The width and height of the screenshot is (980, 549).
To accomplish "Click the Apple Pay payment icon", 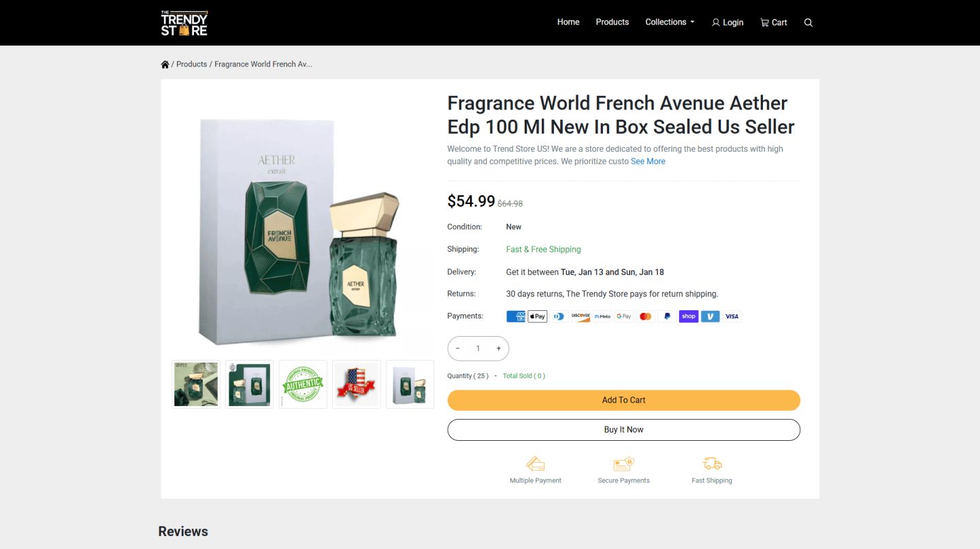I will click(537, 316).
